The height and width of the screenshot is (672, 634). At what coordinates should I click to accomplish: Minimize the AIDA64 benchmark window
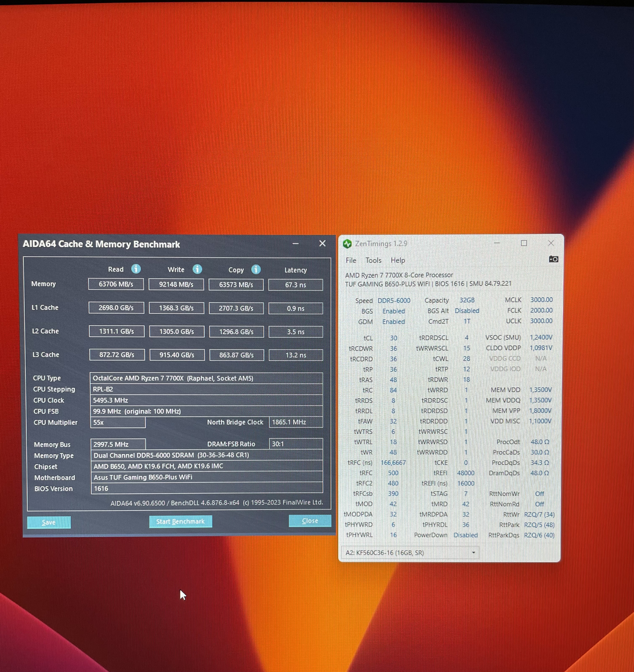point(296,243)
